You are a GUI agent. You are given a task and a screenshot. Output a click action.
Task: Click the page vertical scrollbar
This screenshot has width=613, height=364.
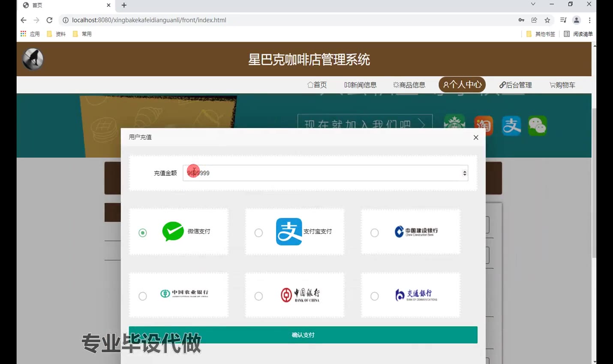pos(594,183)
